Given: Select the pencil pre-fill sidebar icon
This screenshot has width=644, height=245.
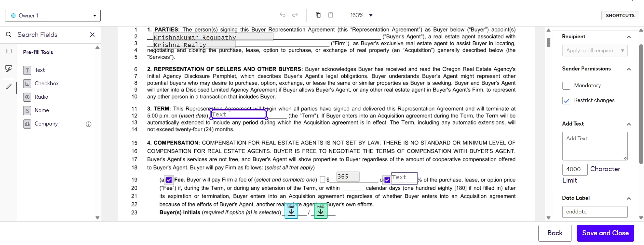Looking at the screenshot, I should tap(9, 87).
